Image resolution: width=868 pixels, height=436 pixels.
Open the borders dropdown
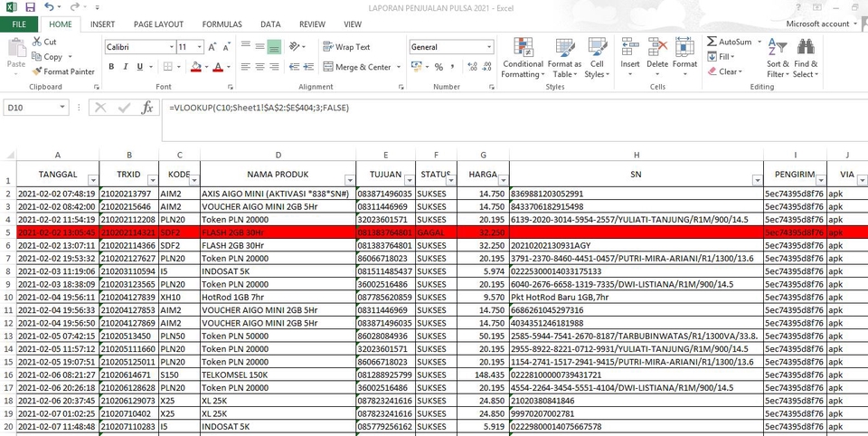(179, 67)
